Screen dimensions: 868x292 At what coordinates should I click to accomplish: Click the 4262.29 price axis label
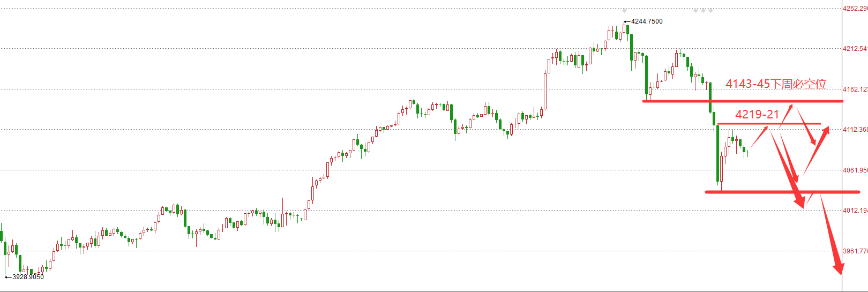click(855, 9)
